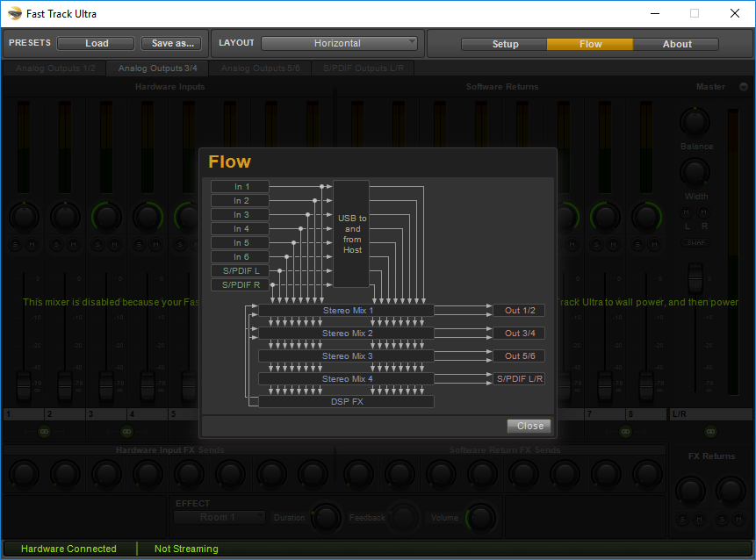Image resolution: width=756 pixels, height=560 pixels.
Task: Solo hardware input channel 1
Action: coord(15,245)
